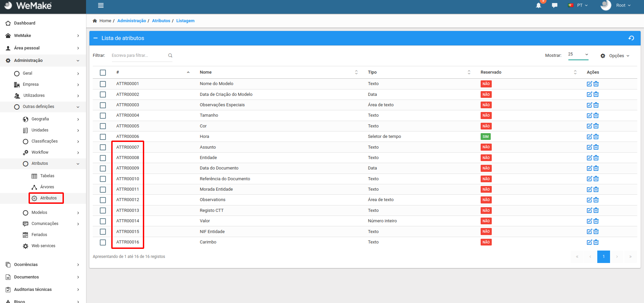Click the refresh icon in list header
Screen dimensions: 644x303
point(631,38)
